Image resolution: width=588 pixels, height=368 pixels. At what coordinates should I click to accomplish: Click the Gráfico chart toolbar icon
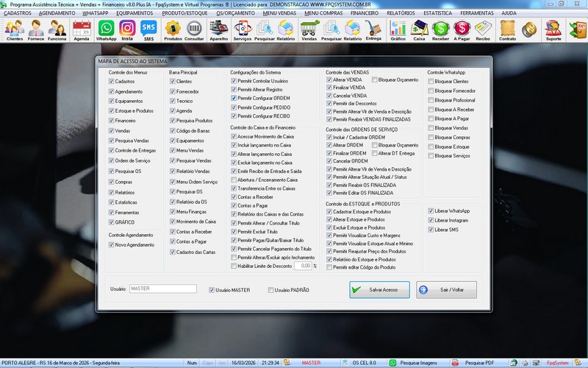click(398, 29)
